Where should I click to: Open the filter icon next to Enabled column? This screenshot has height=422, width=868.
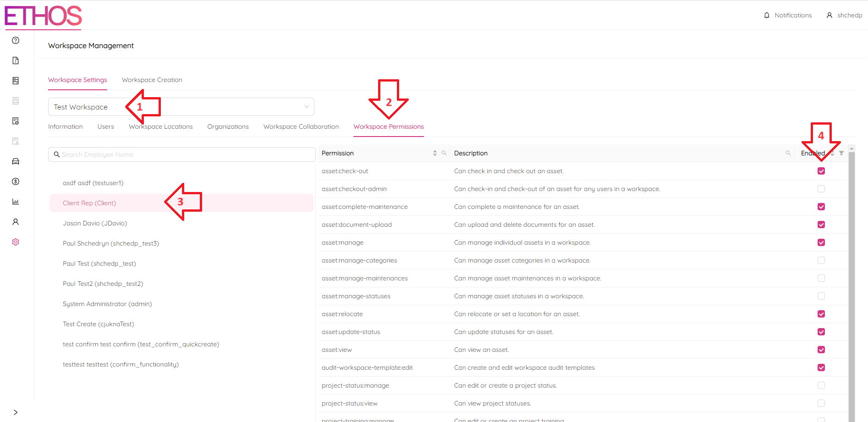pos(842,153)
